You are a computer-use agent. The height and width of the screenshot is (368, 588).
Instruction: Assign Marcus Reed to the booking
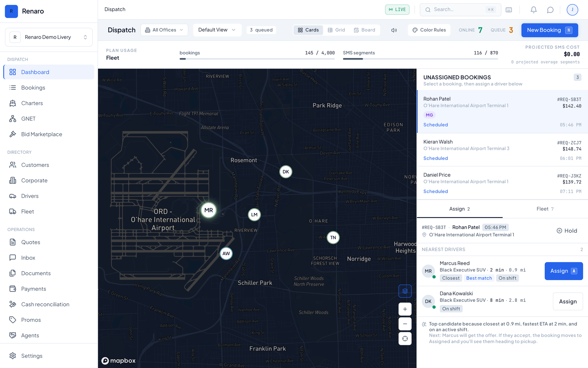(563, 271)
